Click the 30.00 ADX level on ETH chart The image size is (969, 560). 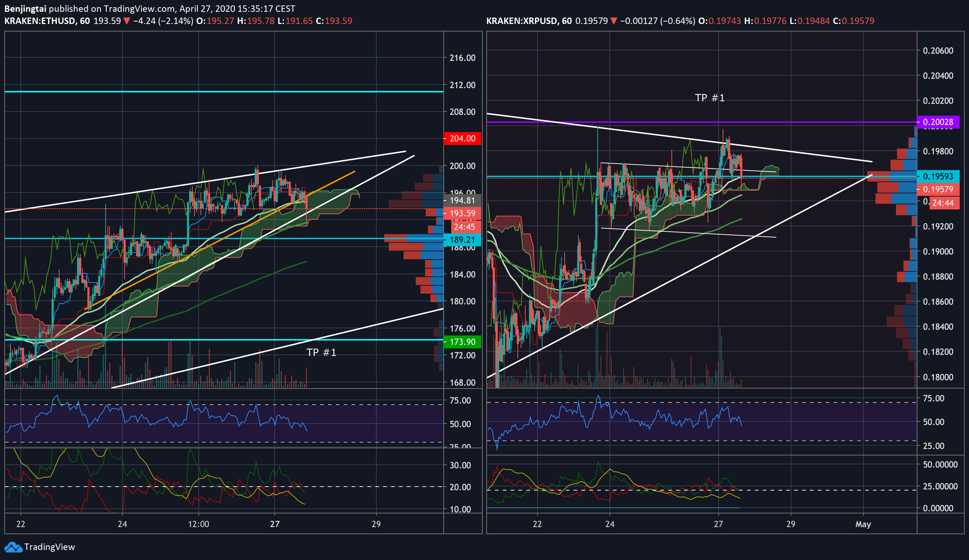point(460,465)
